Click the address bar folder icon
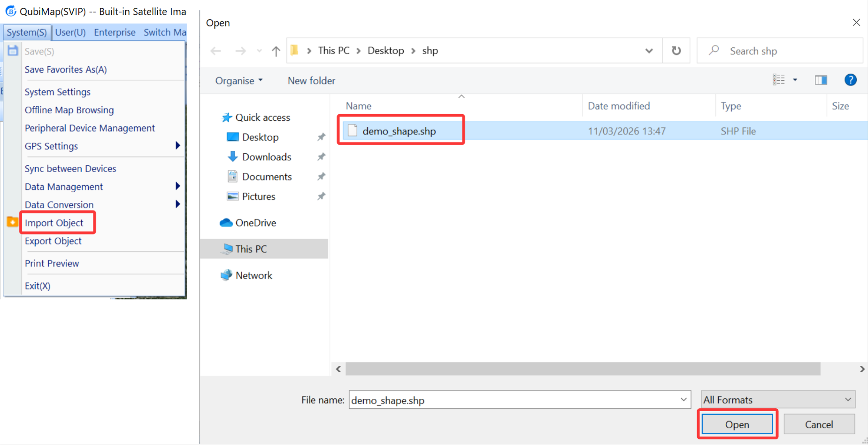Screen dimensions: 868x445 tap(295, 50)
